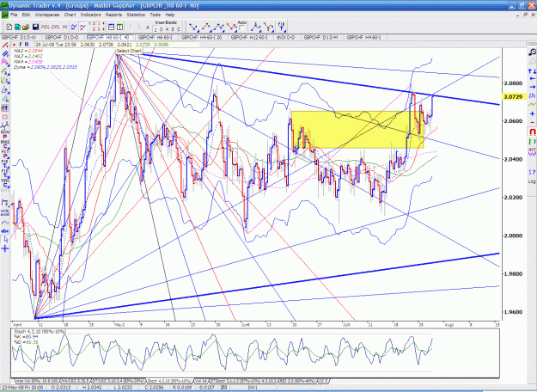Save with the blue floppy disk icon
Viewport: 537px width, 392px height.
click(x=35, y=27)
